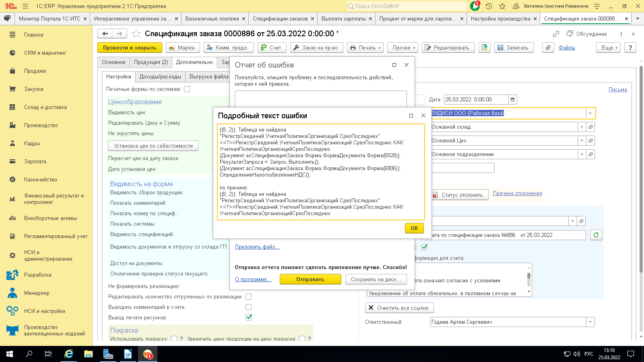Switch to Выгрузка файла sub-tab
The image size is (644, 362).
209,76
